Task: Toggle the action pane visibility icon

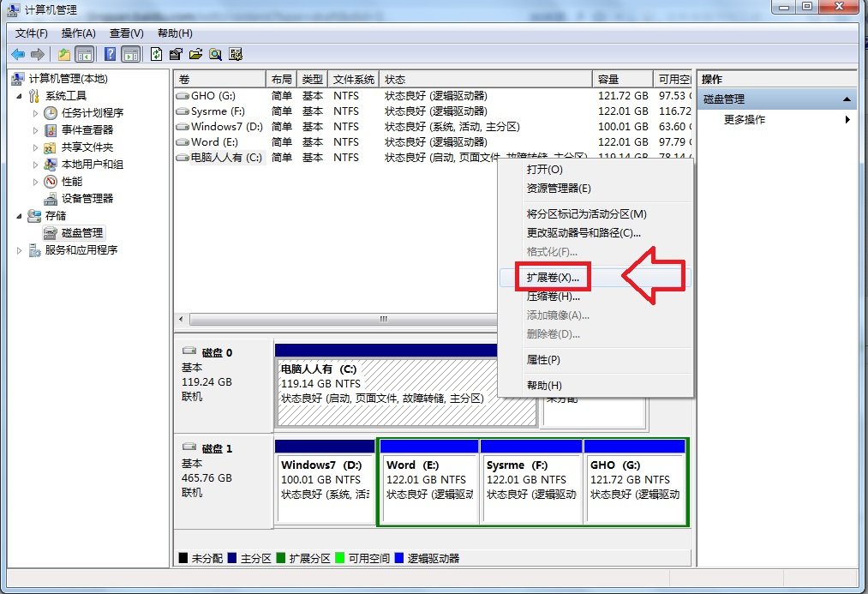Action: coord(130,53)
